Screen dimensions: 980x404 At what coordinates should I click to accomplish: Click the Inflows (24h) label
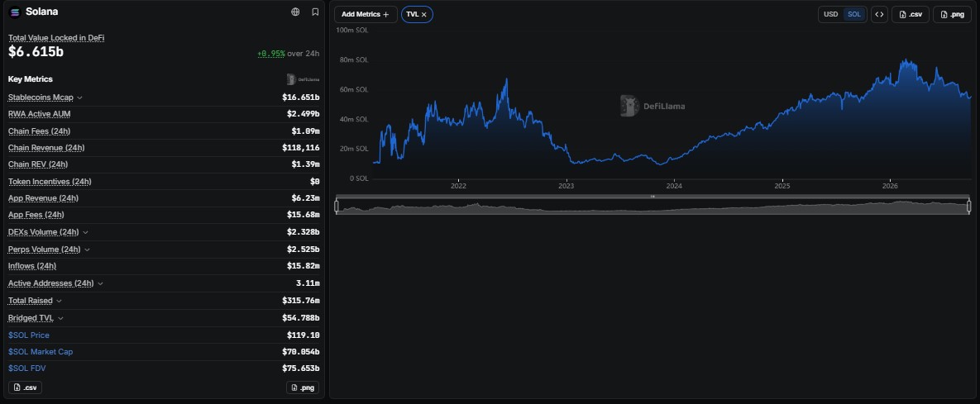pyautogui.click(x=32, y=266)
